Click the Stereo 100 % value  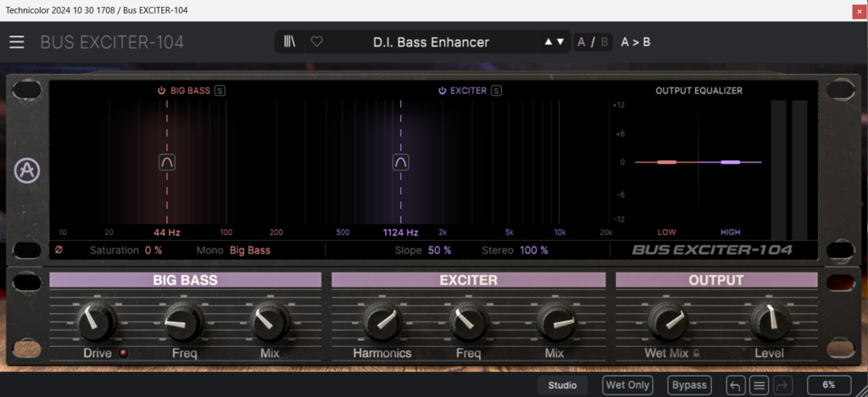pos(534,250)
